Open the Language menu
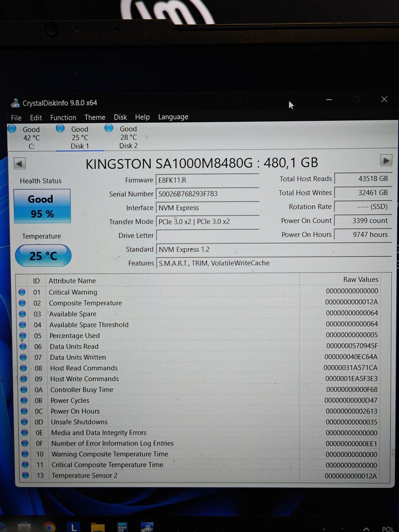The width and height of the screenshot is (399, 532). pyautogui.click(x=173, y=117)
